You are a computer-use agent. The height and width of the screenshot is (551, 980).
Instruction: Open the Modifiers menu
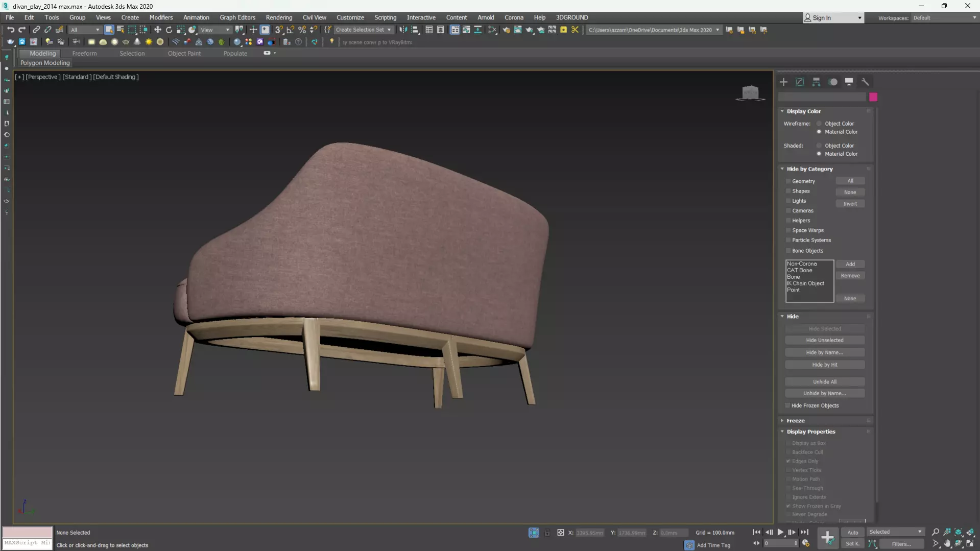[161, 17]
